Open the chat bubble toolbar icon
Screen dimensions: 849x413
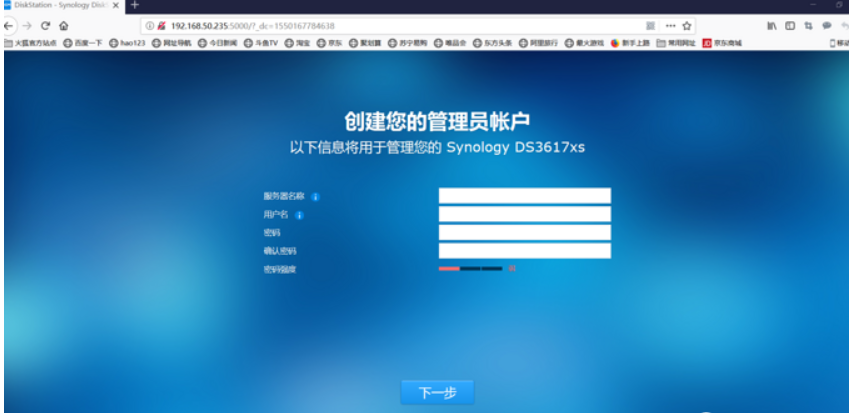click(827, 26)
